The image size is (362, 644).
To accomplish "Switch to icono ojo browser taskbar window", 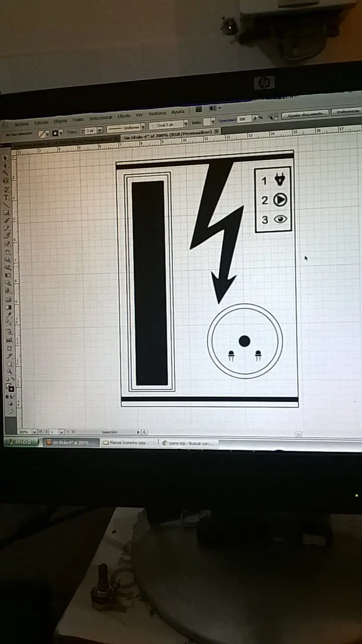I will 189,443.
